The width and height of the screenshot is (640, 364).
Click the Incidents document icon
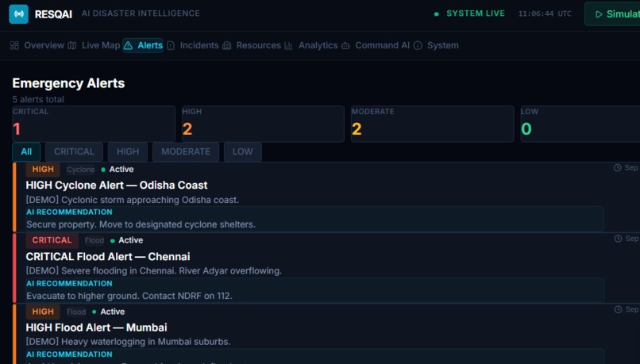pos(171,45)
